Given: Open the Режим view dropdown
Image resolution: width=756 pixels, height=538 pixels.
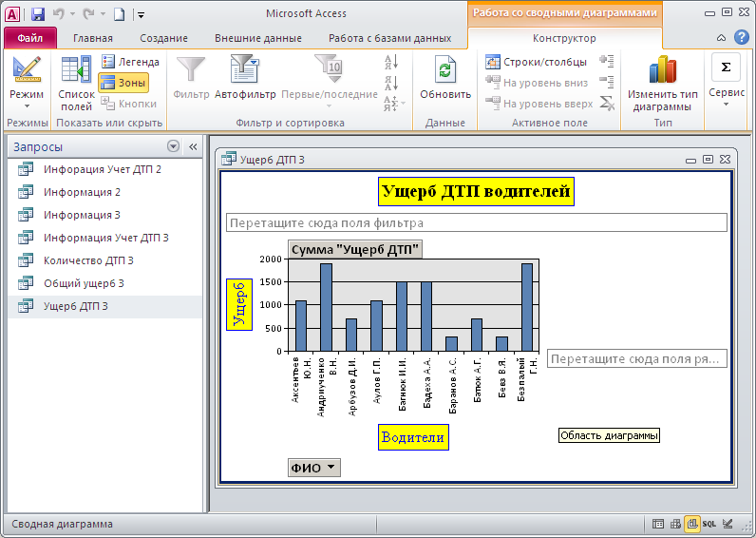Looking at the screenshot, I should click(x=26, y=101).
